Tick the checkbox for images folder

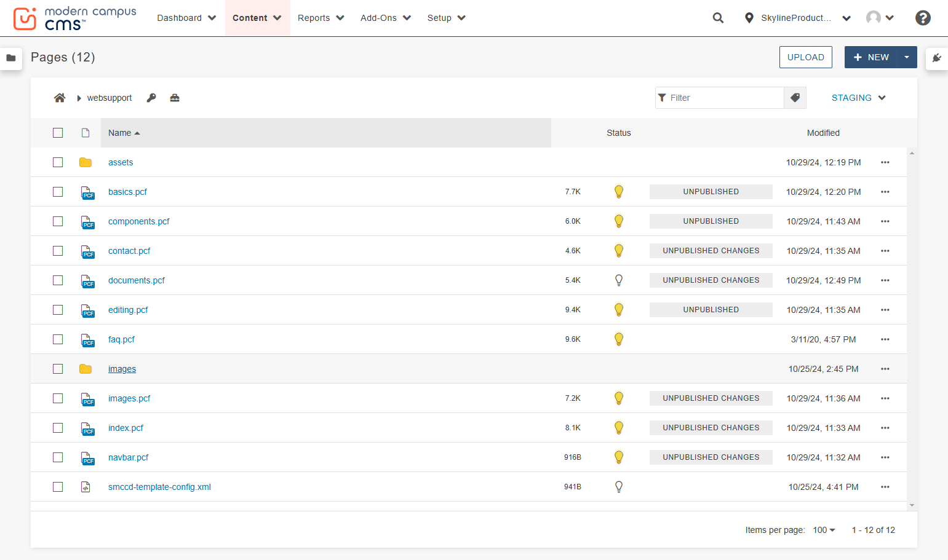(58, 369)
